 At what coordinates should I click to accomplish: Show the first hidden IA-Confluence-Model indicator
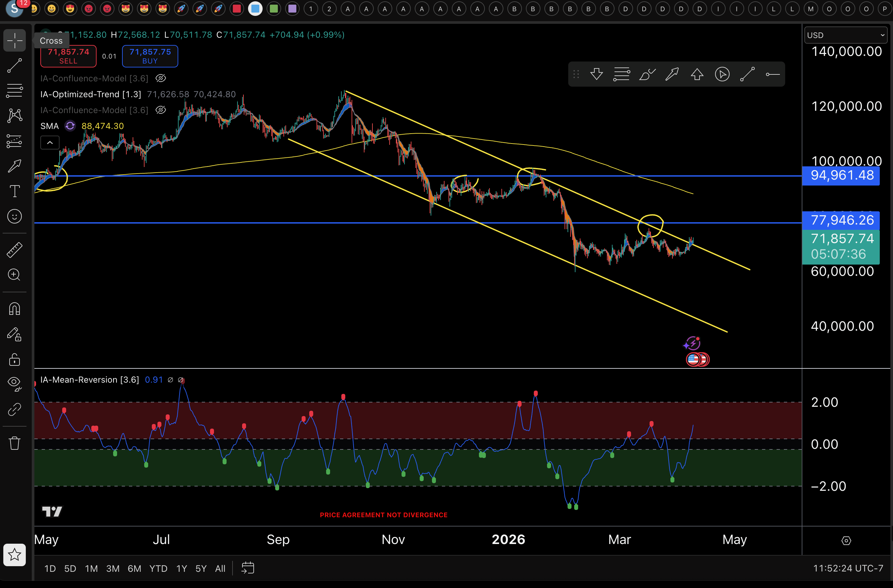coord(161,78)
